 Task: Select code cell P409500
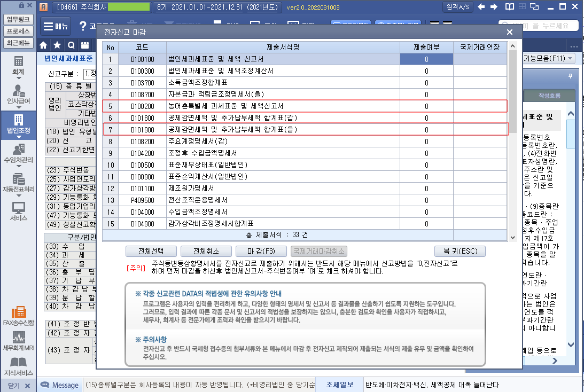(142, 200)
